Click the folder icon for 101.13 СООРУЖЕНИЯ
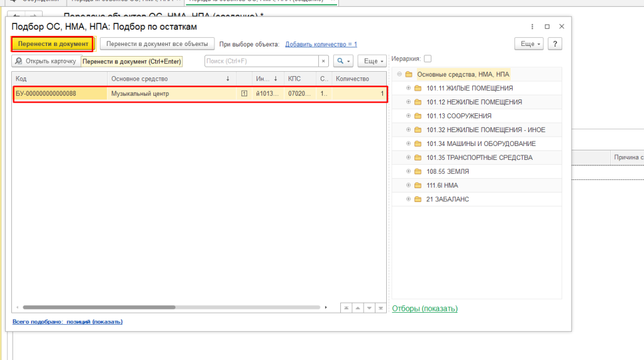The image size is (644, 360). [x=418, y=116]
